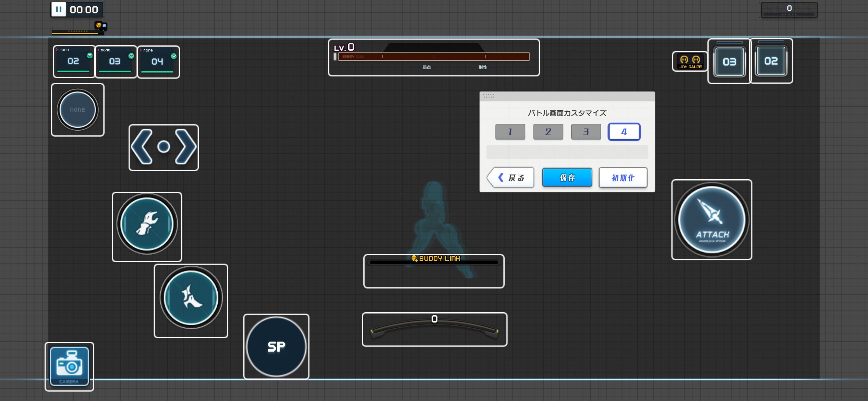Switch to layout preset 3
The height and width of the screenshot is (401, 868).
pyautogui.click(x=586, y=132)
